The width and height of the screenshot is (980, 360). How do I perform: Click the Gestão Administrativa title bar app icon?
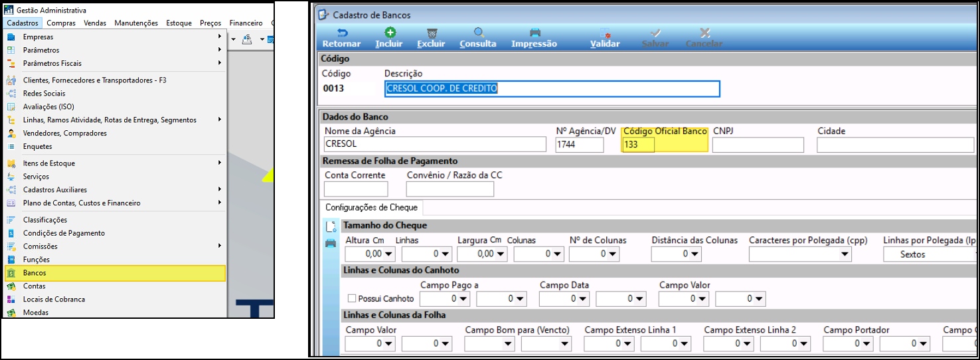pyautogui.click(x=9, y=10)
